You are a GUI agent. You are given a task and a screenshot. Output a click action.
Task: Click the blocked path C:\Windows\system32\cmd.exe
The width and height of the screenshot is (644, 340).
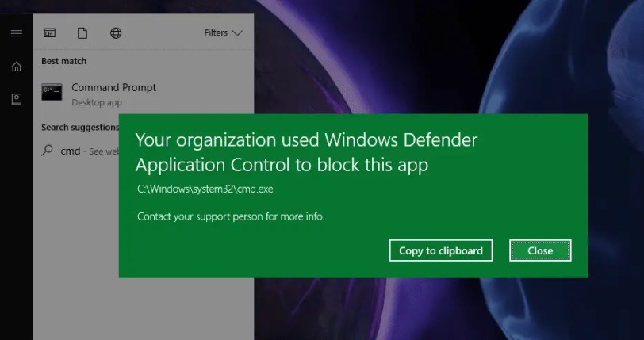(x=205, y=189)
